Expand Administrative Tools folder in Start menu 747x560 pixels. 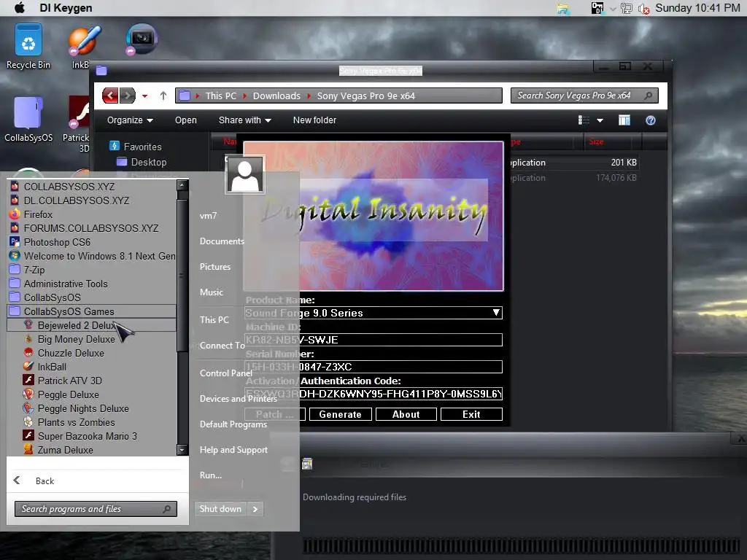92,284
